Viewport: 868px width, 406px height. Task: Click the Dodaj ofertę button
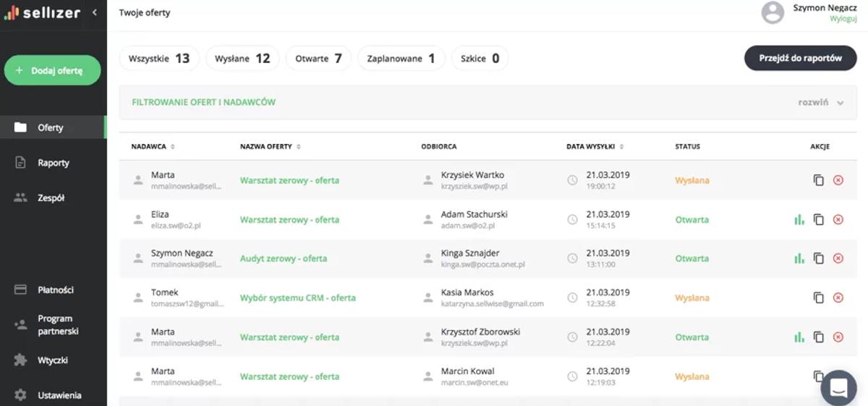pos(52,71)
